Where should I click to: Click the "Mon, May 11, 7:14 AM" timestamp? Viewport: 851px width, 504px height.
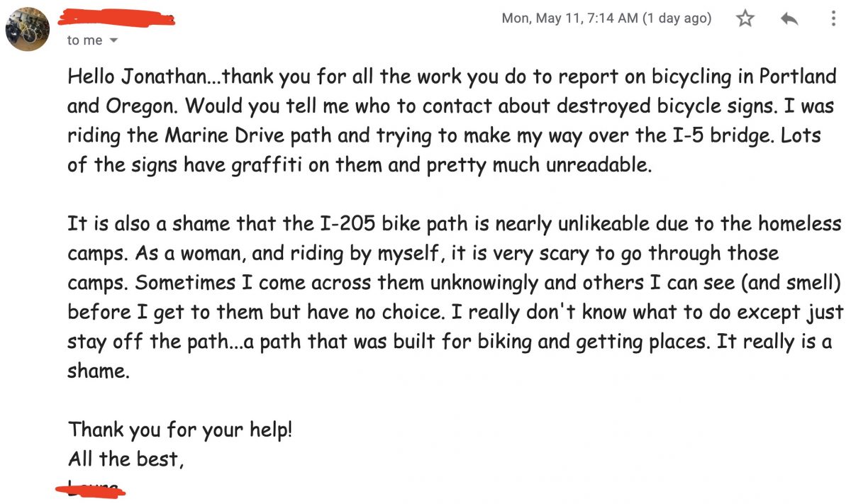569,18
